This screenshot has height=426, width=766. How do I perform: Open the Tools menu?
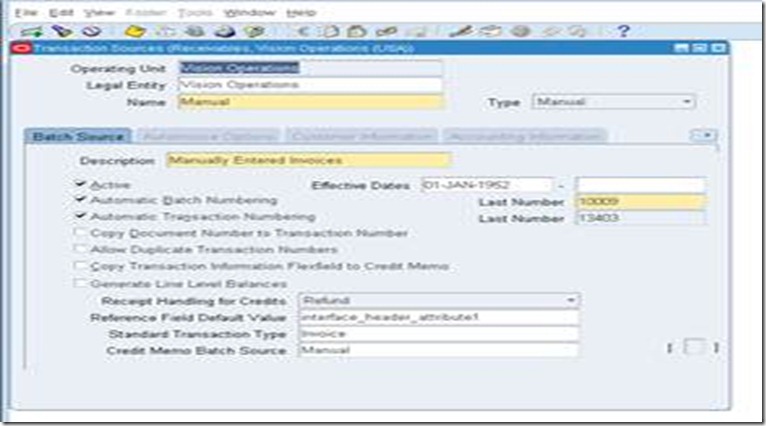(x=194, y=13)
